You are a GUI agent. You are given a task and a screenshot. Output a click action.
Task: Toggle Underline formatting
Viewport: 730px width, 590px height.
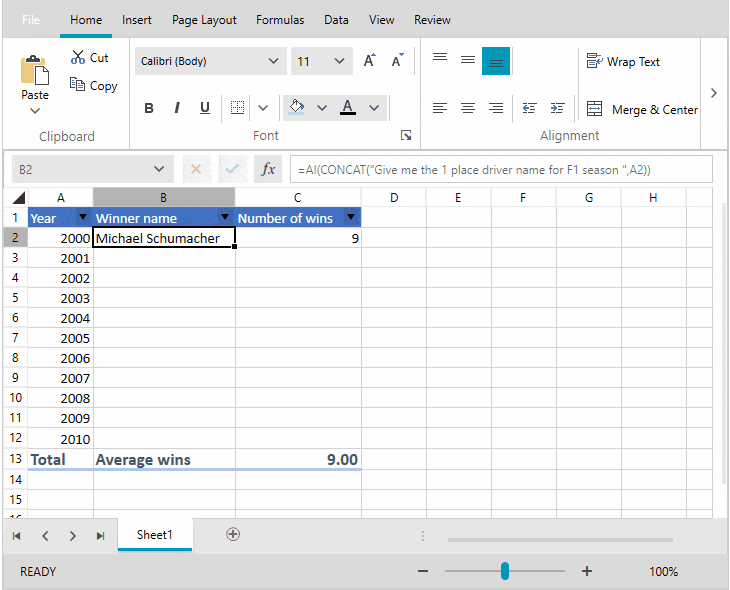click(x=205, y=108)
